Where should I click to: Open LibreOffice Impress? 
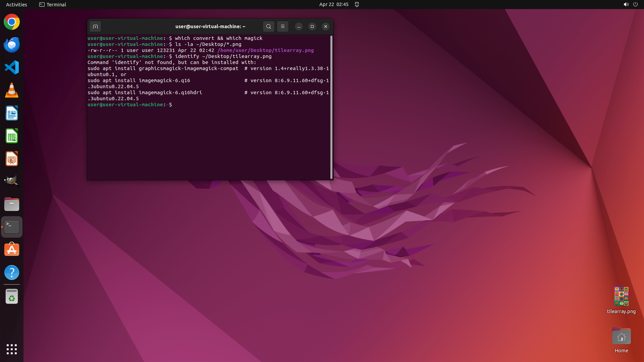(x=12, y=159)
